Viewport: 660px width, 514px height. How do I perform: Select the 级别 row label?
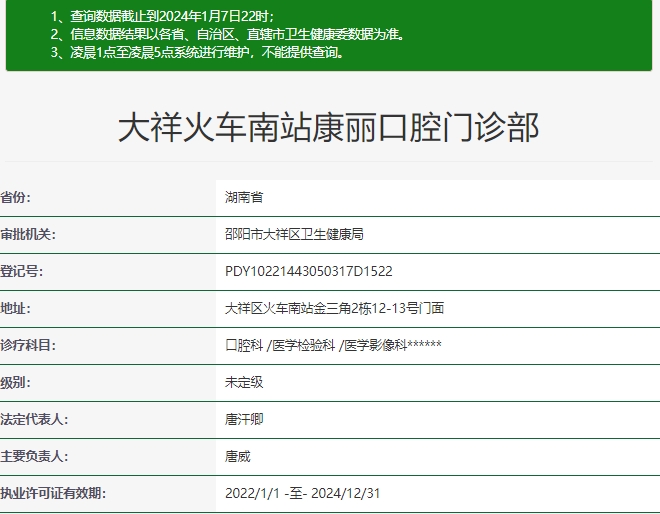click(x=16, y=382)
